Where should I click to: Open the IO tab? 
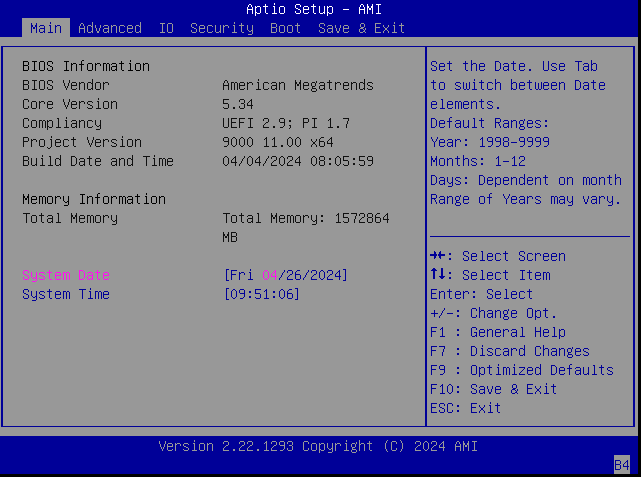click(166, 28)
